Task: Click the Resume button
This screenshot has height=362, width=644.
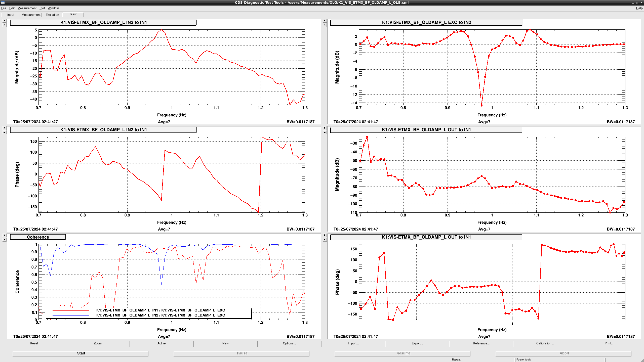Action: [403, 353]
